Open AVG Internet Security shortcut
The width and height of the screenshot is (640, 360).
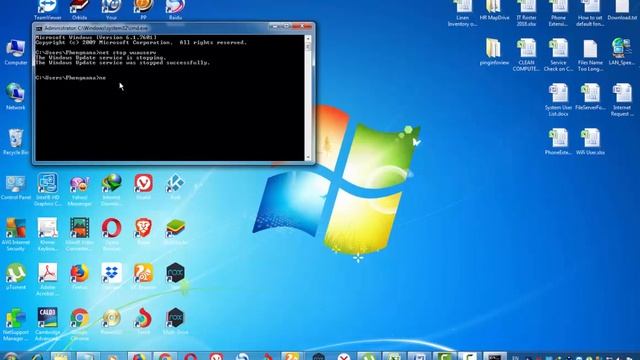[16, 233]
